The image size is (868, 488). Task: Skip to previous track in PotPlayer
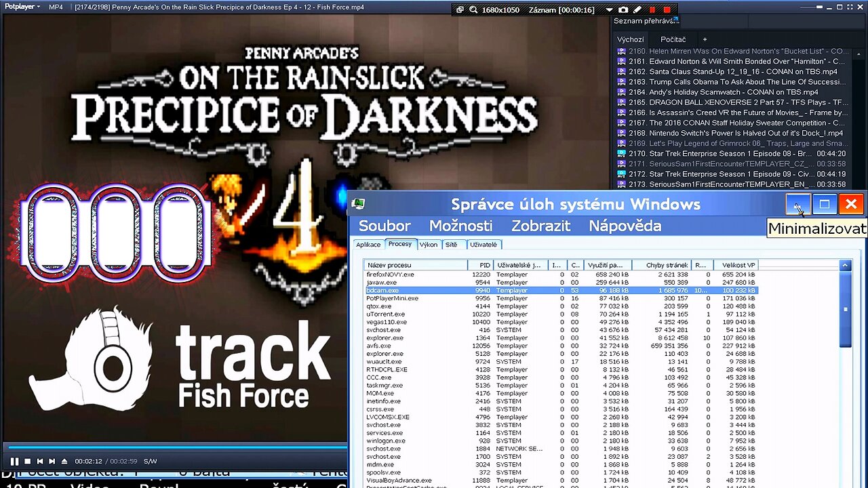[x=40, y=462]
